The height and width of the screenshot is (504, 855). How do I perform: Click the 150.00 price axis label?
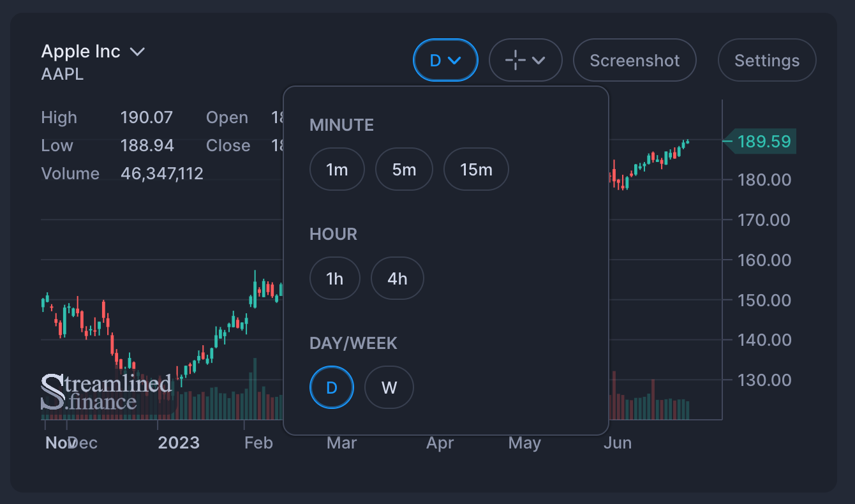click(764, 300)
